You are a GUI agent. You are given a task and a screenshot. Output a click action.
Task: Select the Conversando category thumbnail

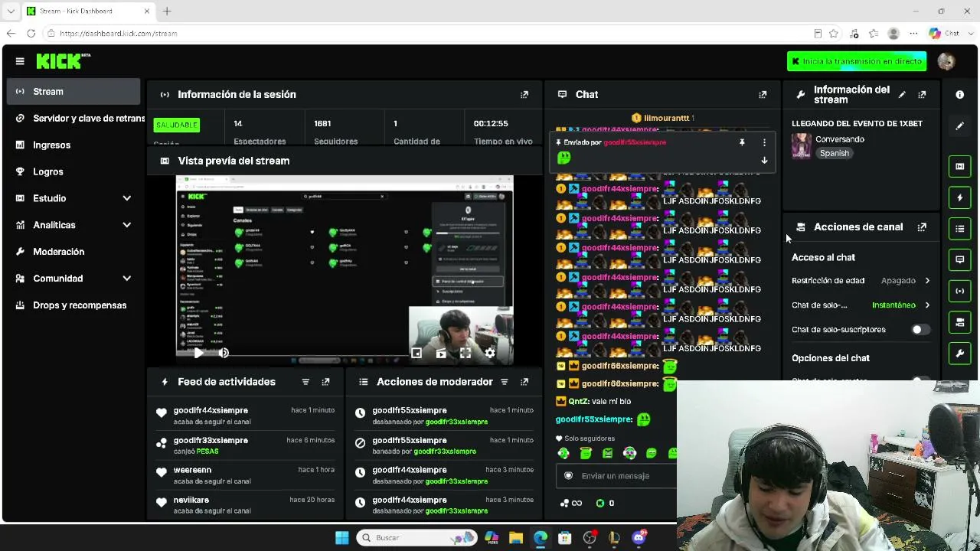[x=801, y=146]
